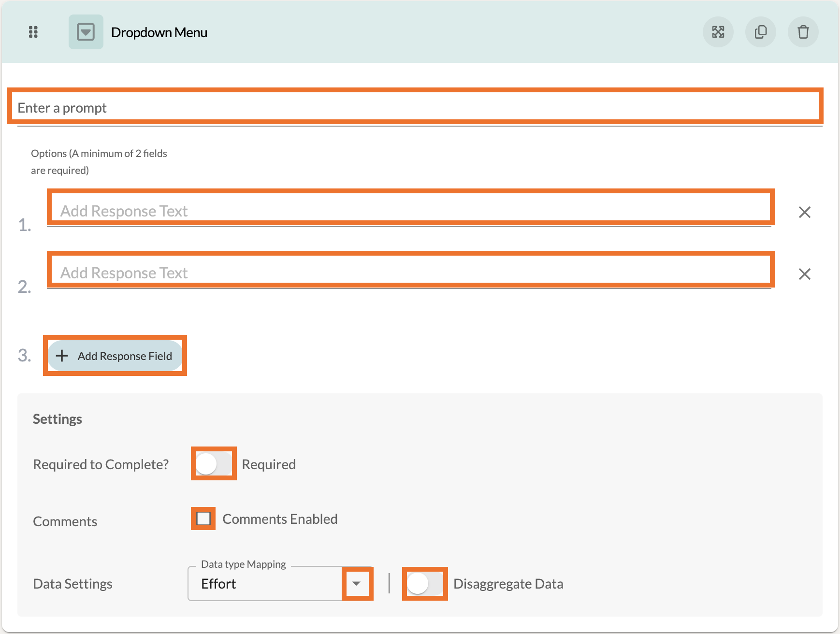Click the first Add Response Text field
Screen dimensions: 840x634
point(410,211)
